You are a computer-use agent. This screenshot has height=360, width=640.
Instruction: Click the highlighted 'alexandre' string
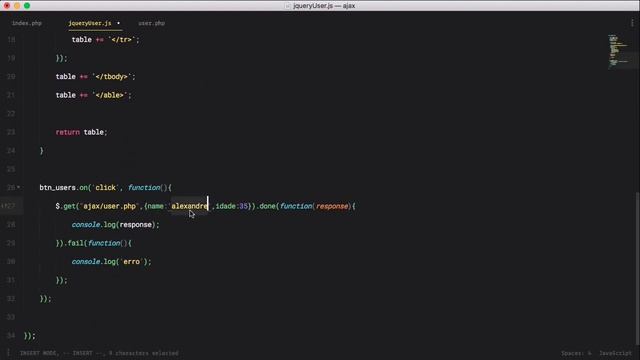[189, 206]
